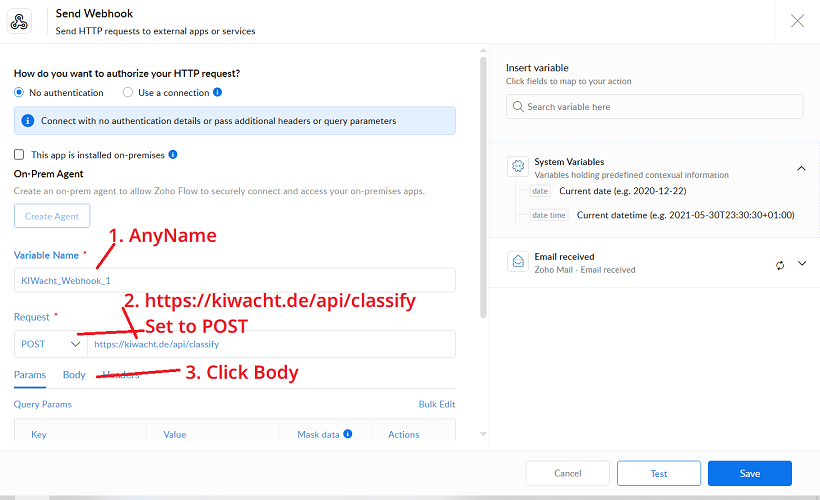Screen dimensions: 820x500
Task: Click the System Variables gear icon
Action: pos(517,168)
